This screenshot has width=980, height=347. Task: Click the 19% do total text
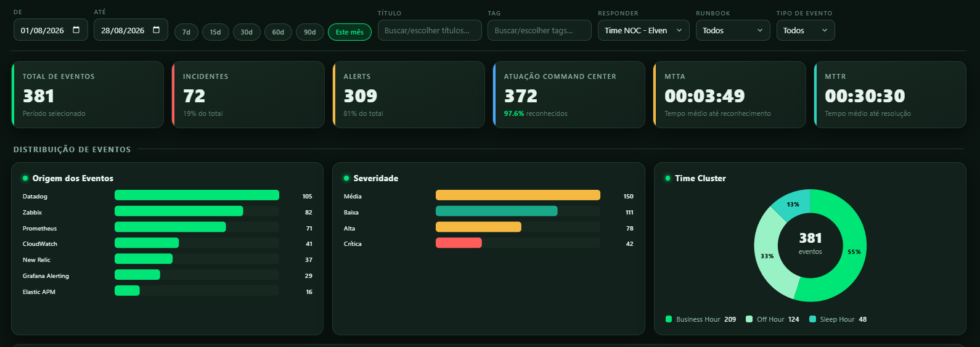click(203, 113)
